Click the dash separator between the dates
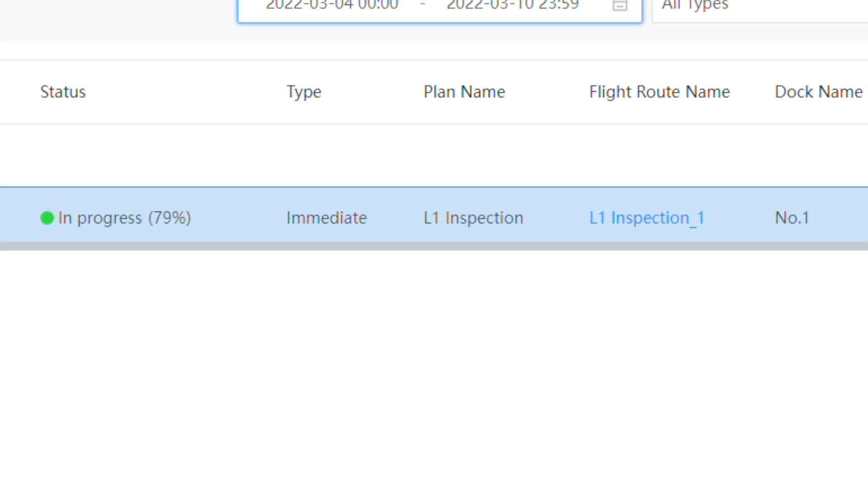Screen dimensions: 868x488 (x=423, y=5)
